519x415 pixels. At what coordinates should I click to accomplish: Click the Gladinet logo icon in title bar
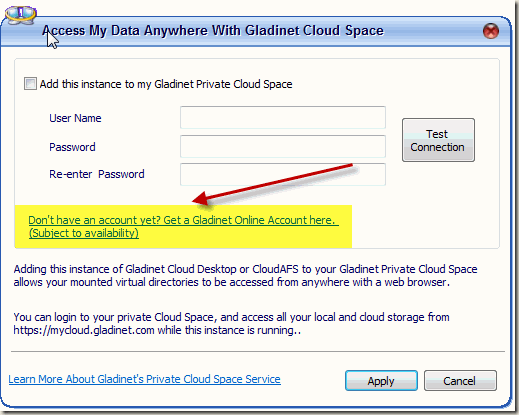point(20,14)
